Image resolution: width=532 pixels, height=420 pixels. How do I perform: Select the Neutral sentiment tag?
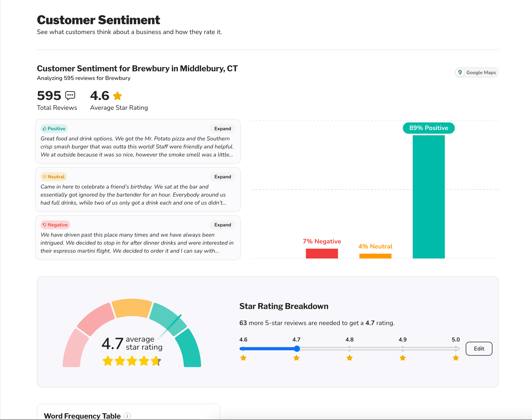pos(54,177)
